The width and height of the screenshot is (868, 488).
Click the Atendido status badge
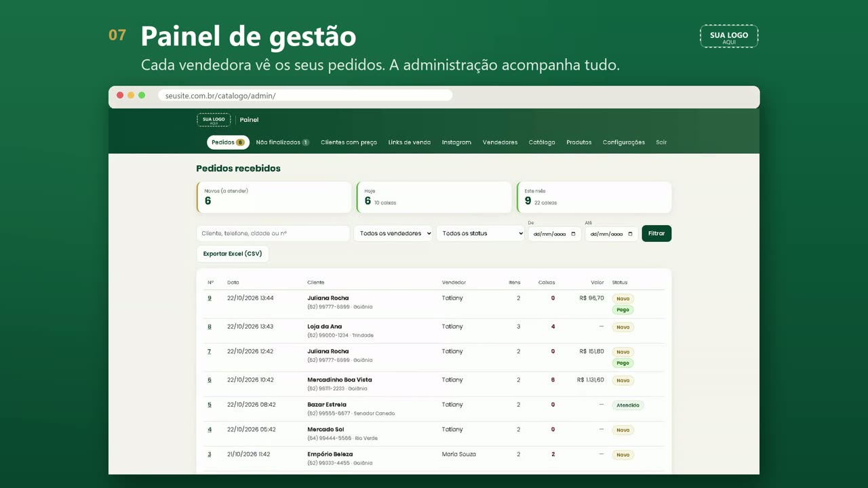click(x=628, y=405)
